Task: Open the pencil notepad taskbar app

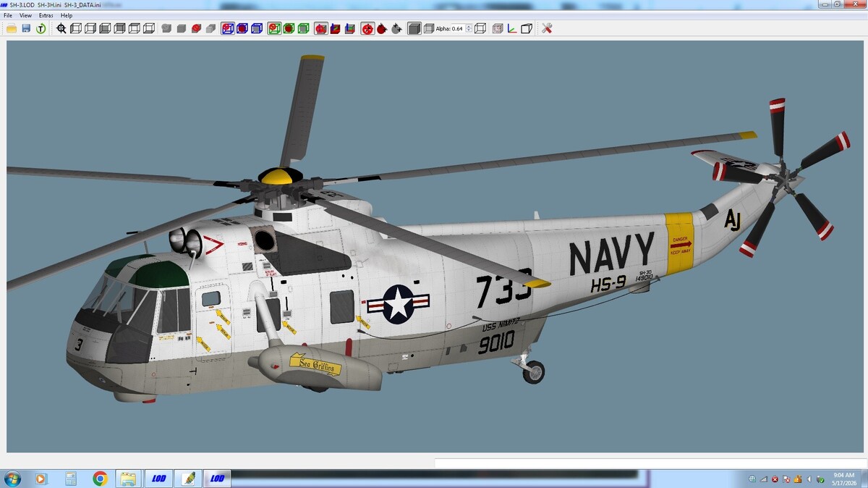Action: click(x=188, y=479)
